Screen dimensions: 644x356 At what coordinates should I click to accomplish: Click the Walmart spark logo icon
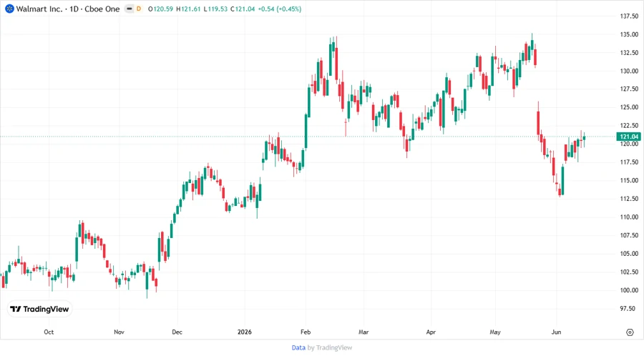pos(9,9)
